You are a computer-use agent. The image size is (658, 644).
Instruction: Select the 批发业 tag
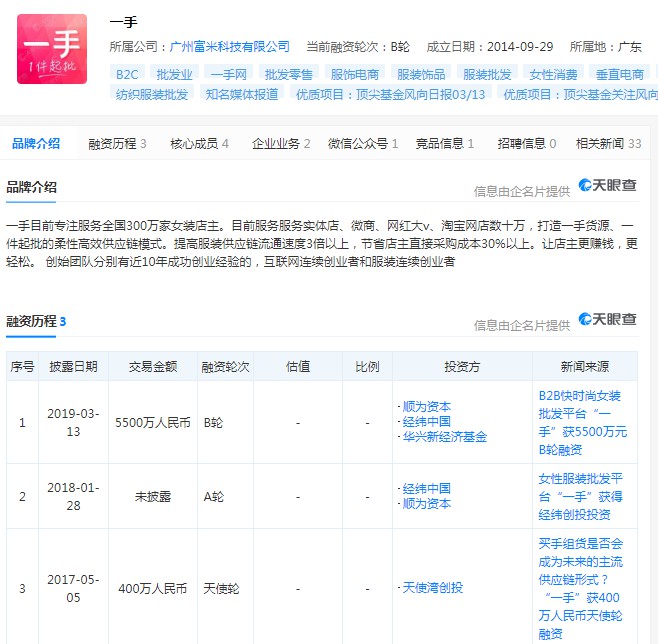tap(174, 74)
